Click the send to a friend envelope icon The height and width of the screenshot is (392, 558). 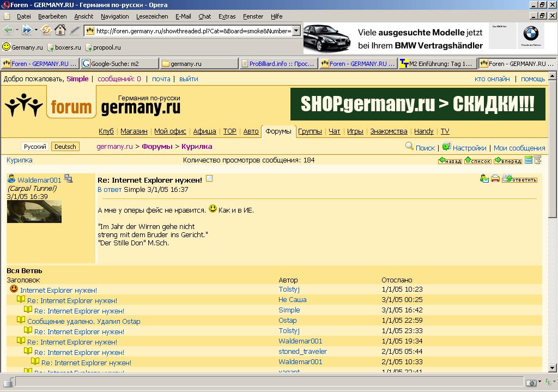pos(484,178)
